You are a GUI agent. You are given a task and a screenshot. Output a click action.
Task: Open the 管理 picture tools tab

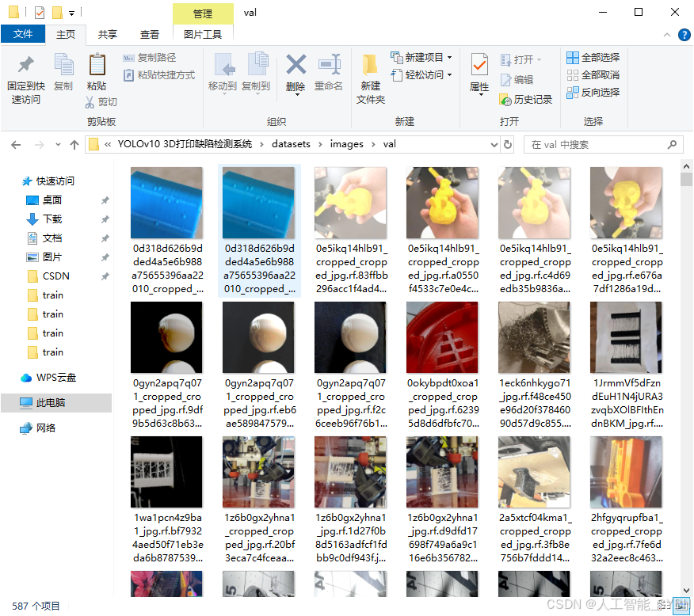click(201, 13)
